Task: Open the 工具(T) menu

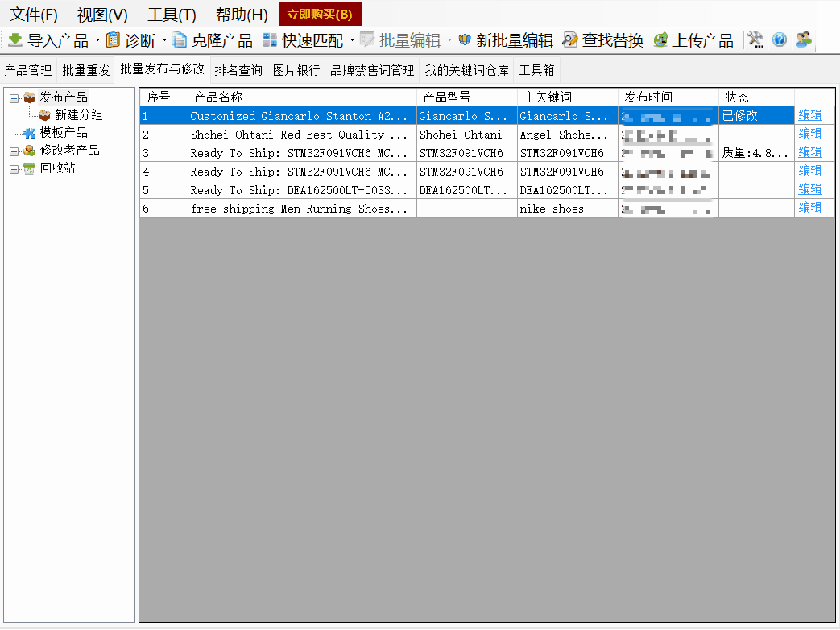Action: point(172,15)
